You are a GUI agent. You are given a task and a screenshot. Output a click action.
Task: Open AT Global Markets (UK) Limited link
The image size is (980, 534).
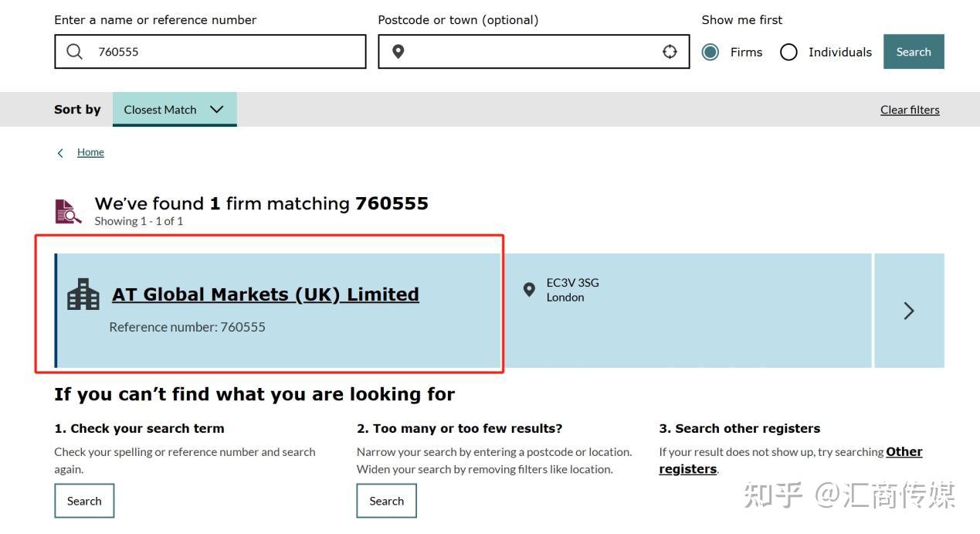click(x=266, y=294)
